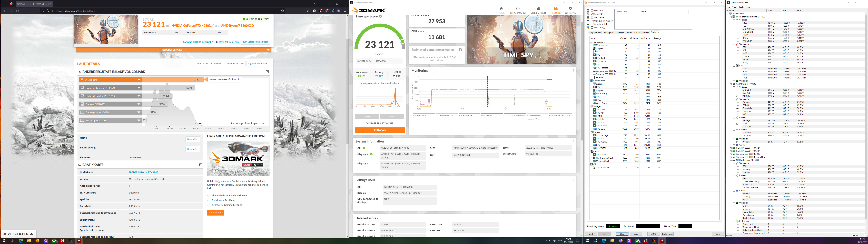Image resolution: width=868 pixels, height=244 pixels.
Task: Expand Highend-Gaming-PC (2020) dropdown
Action: point(139,96)
